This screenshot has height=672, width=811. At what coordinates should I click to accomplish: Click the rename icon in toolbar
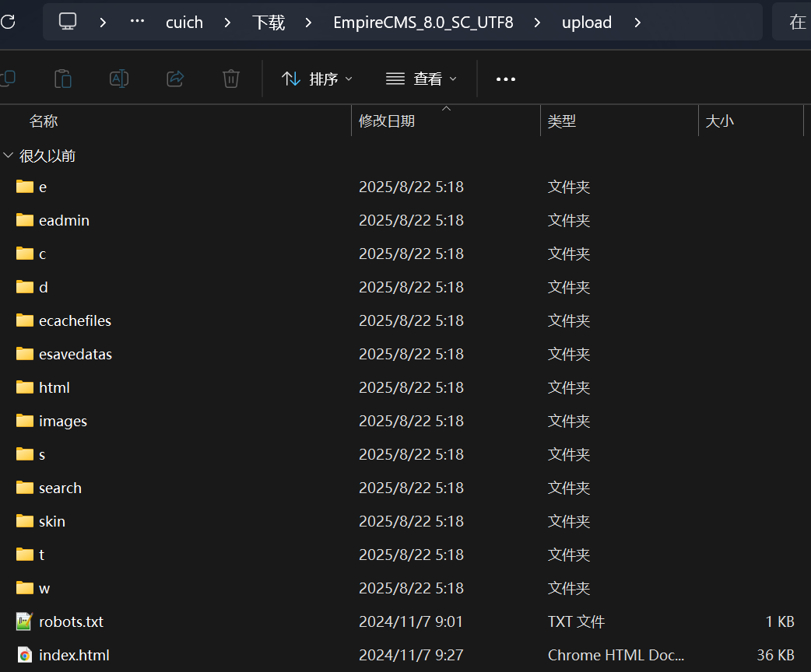pos(119,79)
